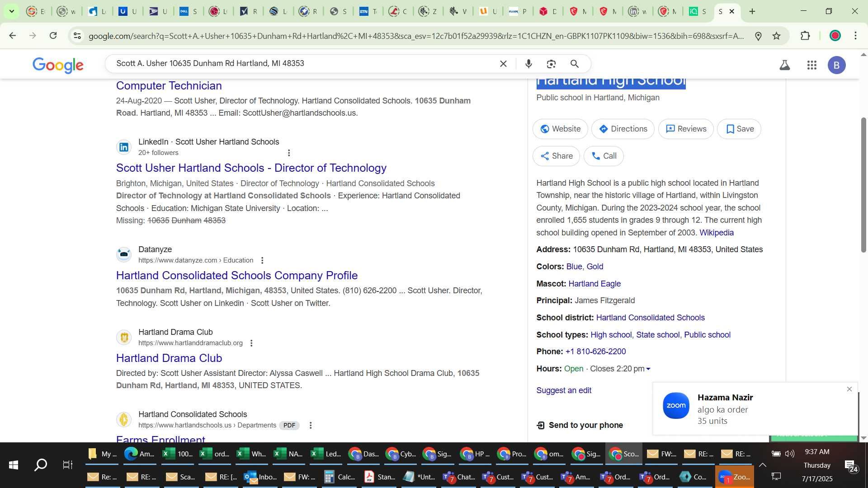Bookmark this page with the star icon

777,36
